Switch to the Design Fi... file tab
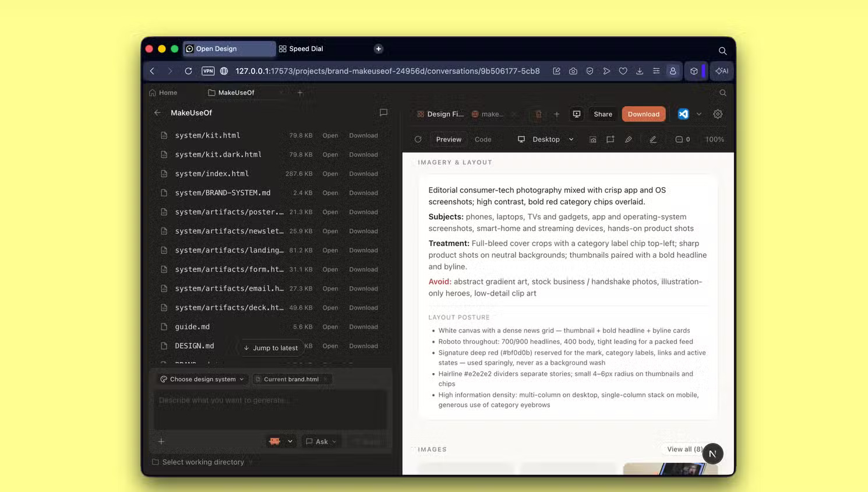 (440, 114)
